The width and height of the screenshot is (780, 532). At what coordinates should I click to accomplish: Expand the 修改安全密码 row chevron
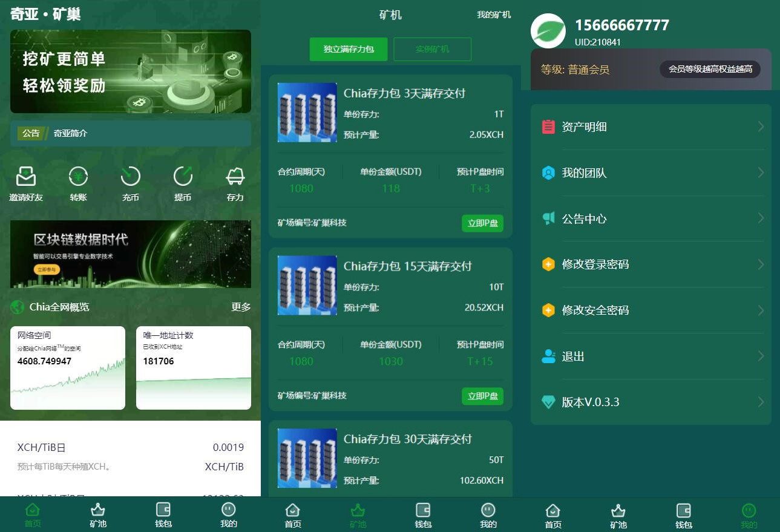[761, 310]
